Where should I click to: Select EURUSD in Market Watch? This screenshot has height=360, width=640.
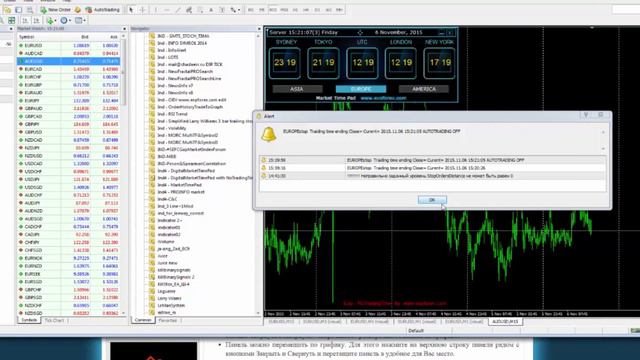click(x=69, y=45)
